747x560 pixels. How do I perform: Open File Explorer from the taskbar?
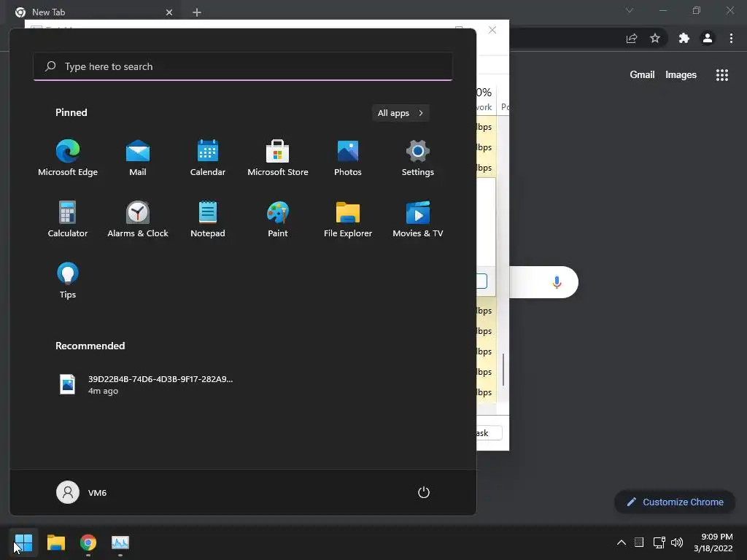coord(56,542)
